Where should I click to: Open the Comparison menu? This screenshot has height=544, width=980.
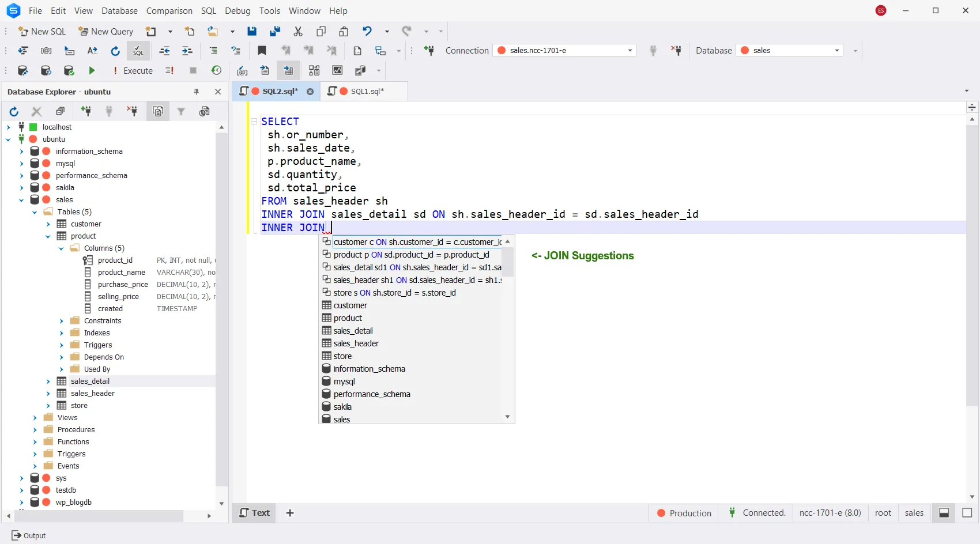point(169,10)
